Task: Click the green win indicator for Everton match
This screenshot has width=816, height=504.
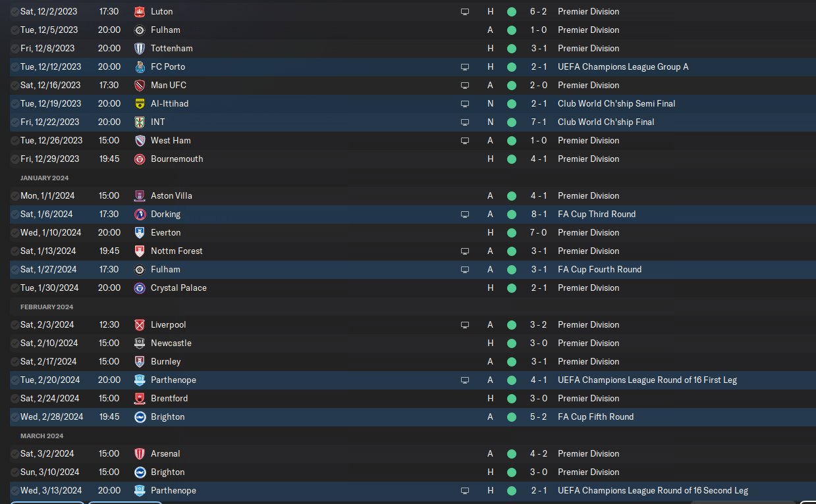Action: click(x=512, y=233)
